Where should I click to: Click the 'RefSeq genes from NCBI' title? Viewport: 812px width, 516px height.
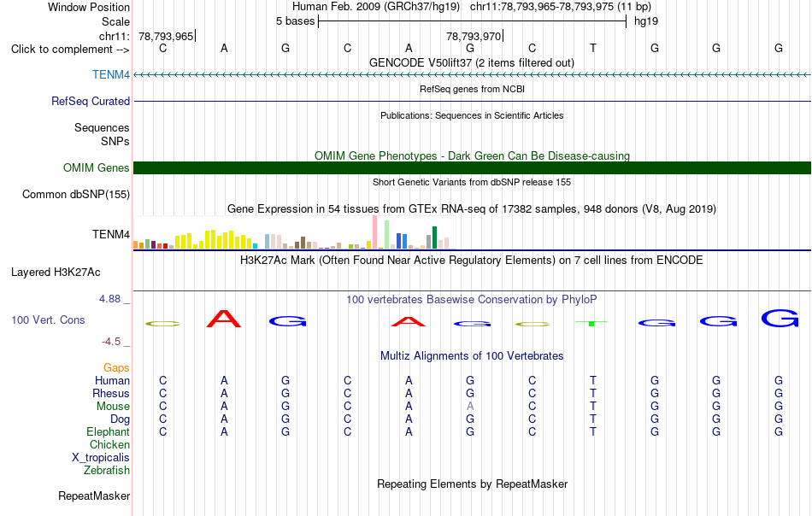[x=472, y=89]
